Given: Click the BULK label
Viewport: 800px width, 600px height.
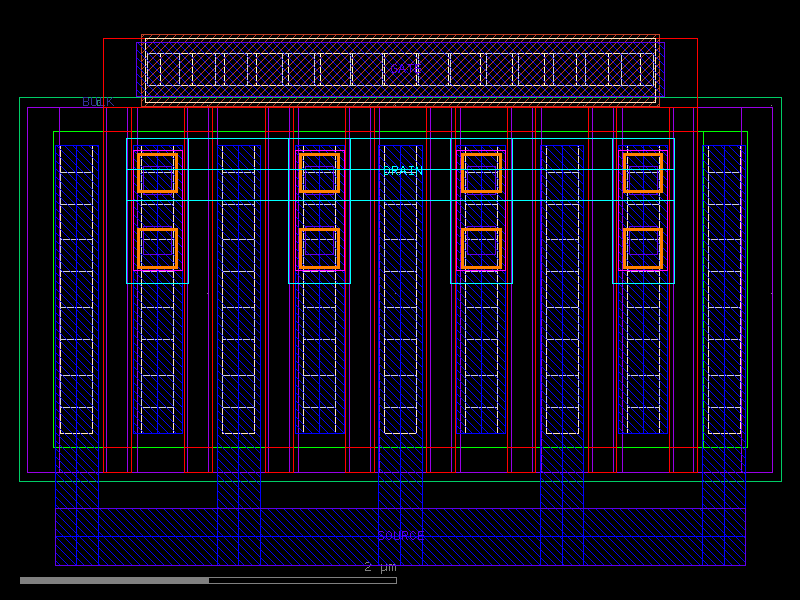Looking at the screenshot, I should [97, 100].
